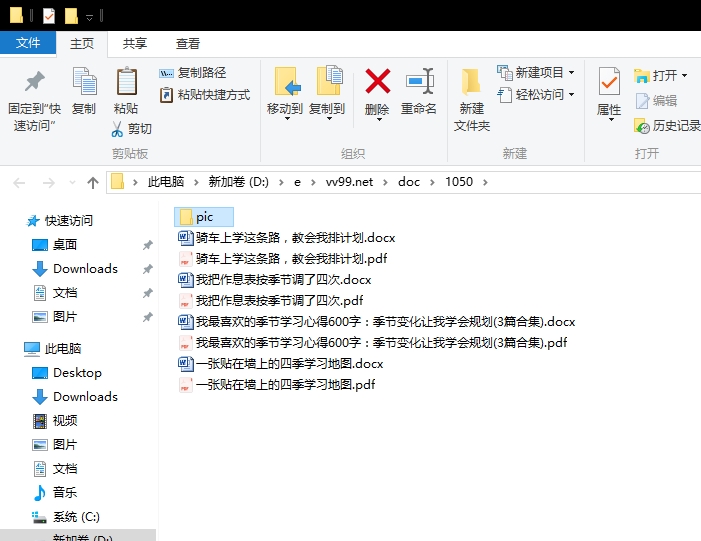This screenshot has width=701, height=541.
Task: Select 我把作息表按季节调了四次.pdf
Action: click(270, 301)
